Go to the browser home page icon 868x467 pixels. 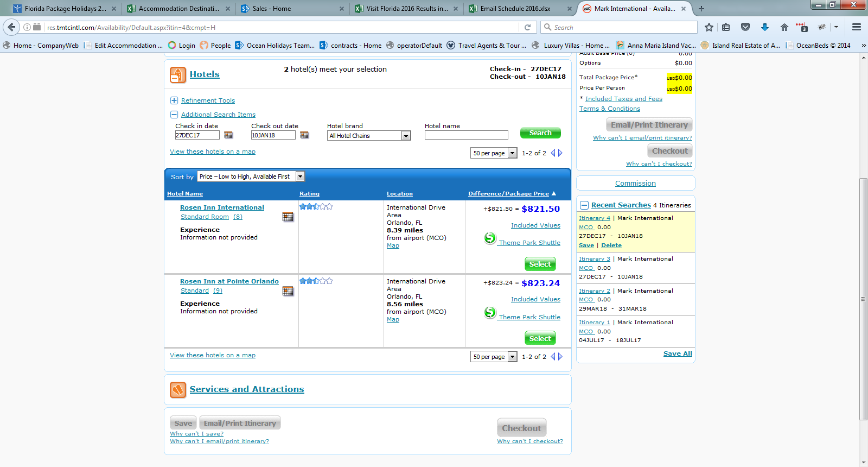[784, 27]
